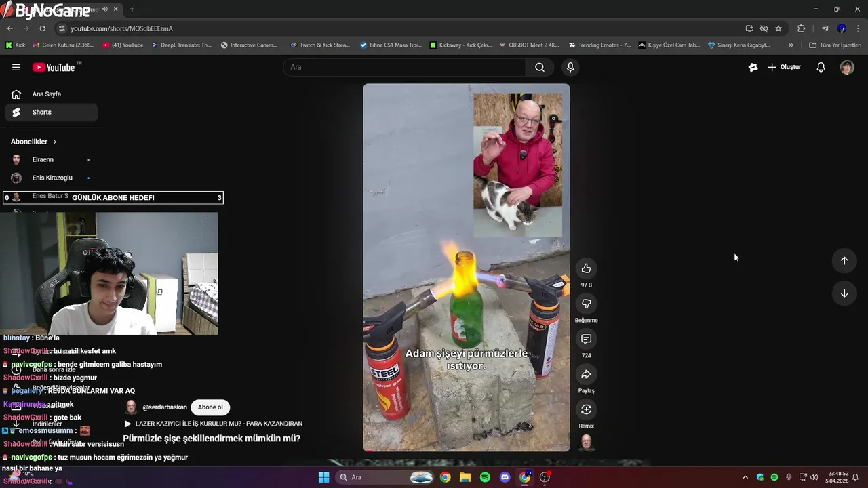Click the address bar URL

(x=122, y=28)
